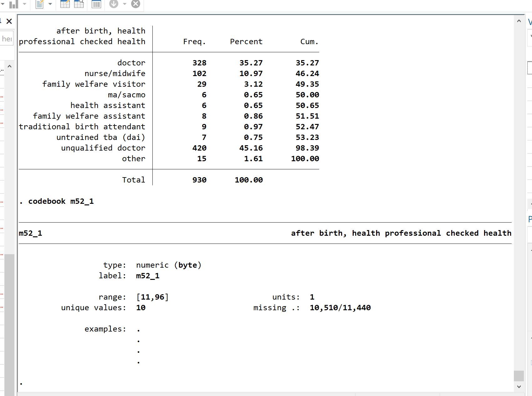The image size is (532, 396).
Task: Open the Do-file Editor
Action: click(40, 4)
